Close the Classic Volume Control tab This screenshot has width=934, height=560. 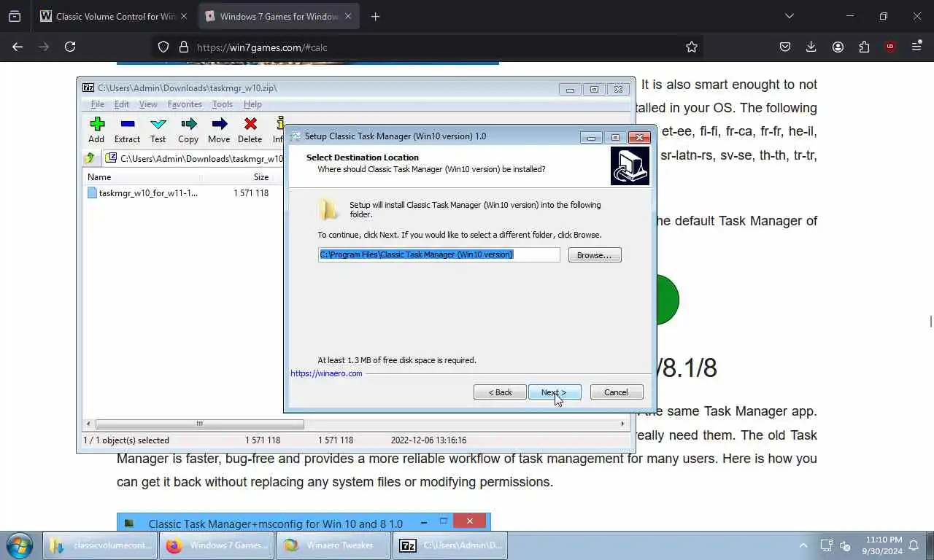(184, 16)
